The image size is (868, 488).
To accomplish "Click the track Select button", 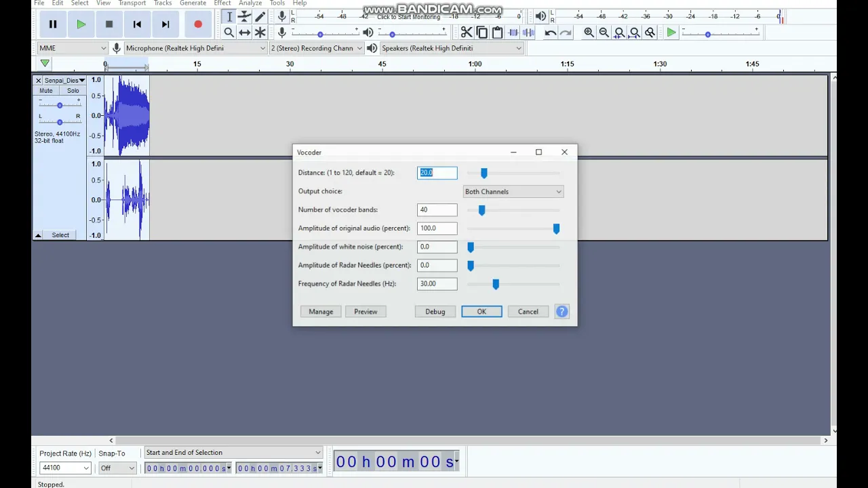I will click(x=60, y=235).
